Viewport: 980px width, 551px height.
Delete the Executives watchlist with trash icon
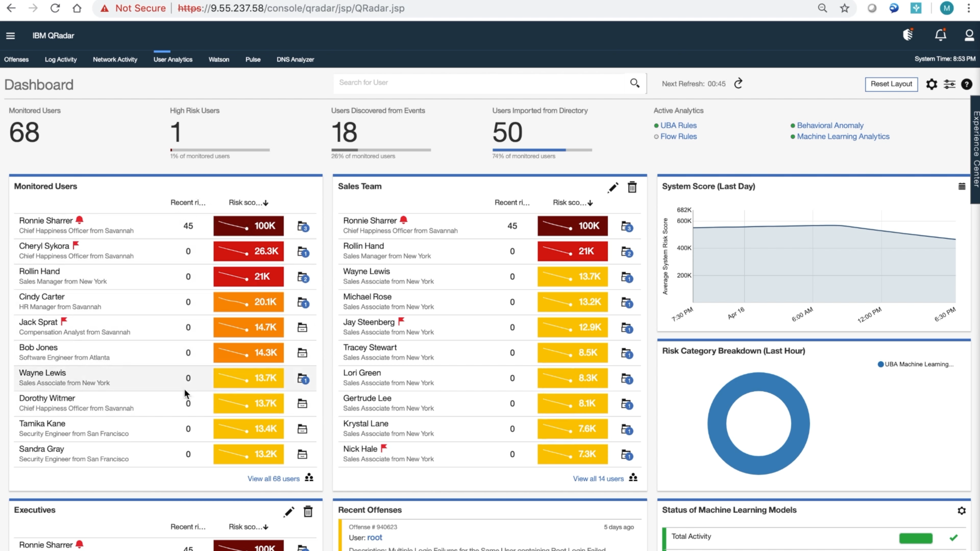308,512
